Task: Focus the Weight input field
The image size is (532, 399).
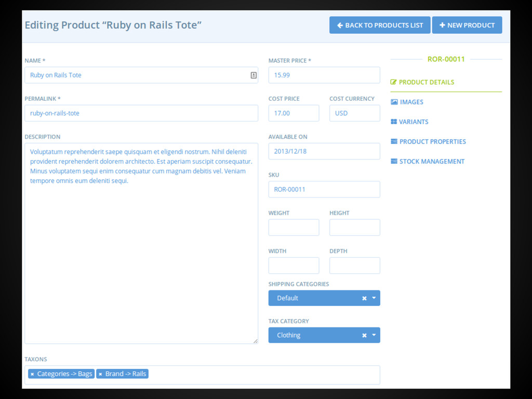Action: coord(294,228)
